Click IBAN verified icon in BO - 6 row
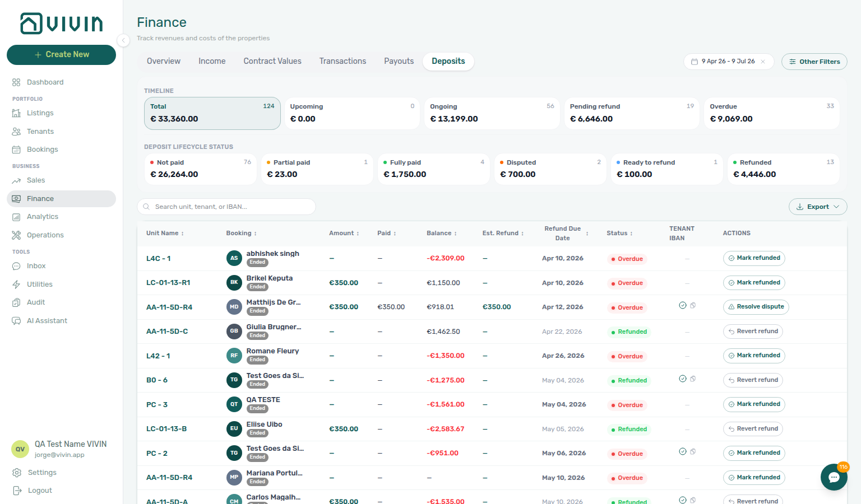861x504 pixels. [x=683, y=379]
